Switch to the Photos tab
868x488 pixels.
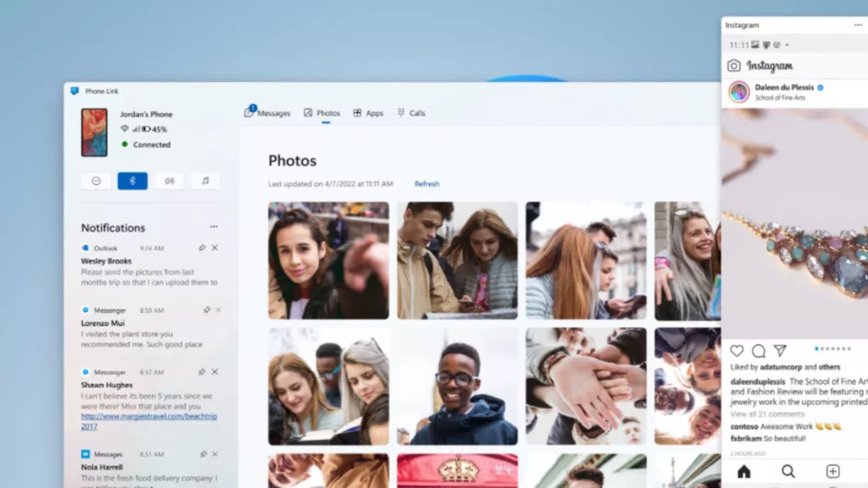[x=322, y=113]
